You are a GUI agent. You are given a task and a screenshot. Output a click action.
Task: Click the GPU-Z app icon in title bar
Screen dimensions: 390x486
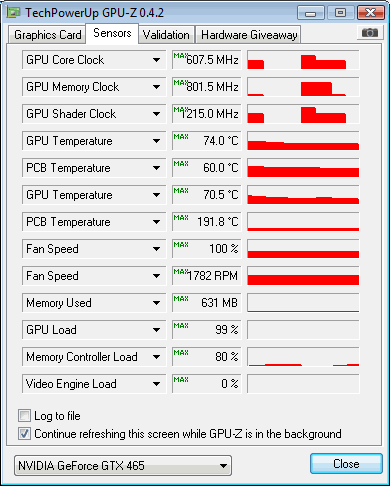14,13
